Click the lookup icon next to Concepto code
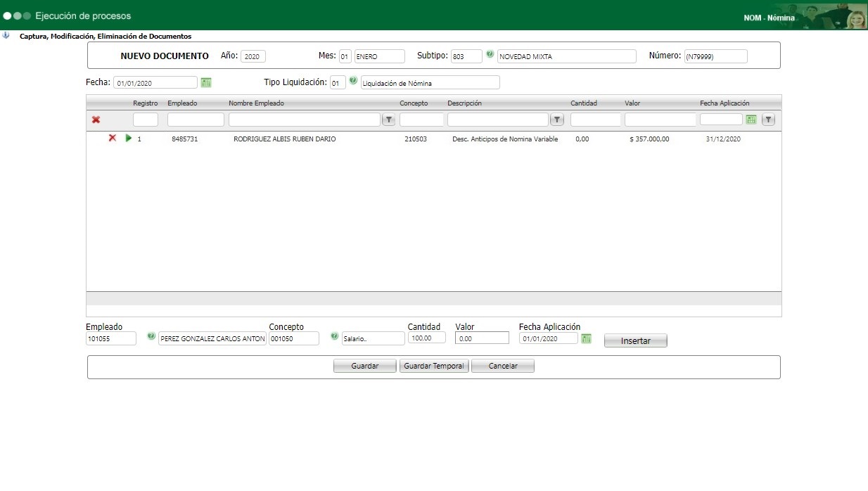The width and height of the screenshot is (868, 491). click(334, 337)
